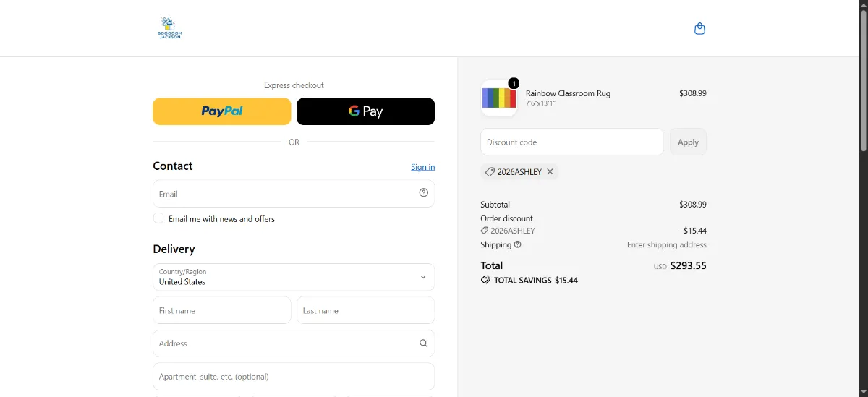Click the − $15.44 discount amount
Image resolution: width=868 pixels, height=397 pixels.
tap(692, 231)
